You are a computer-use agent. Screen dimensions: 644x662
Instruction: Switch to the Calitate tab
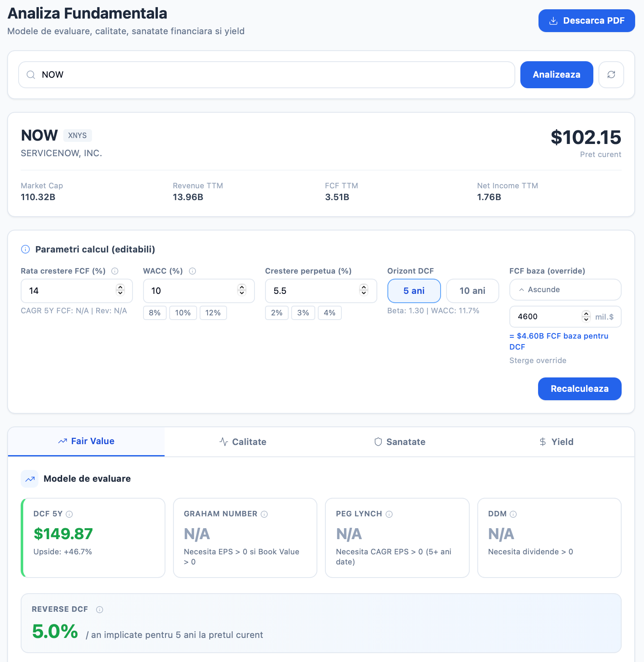[x=243, y=442]
